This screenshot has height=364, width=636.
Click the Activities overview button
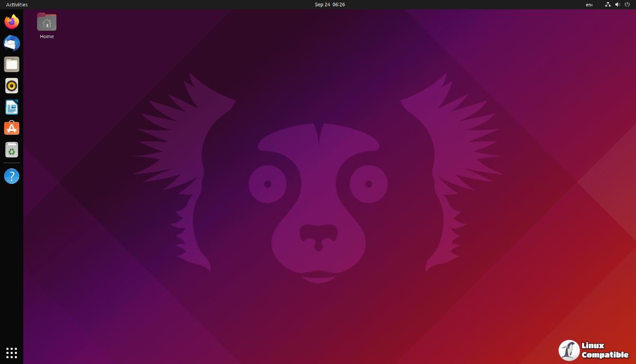click(x=17, y=5)
